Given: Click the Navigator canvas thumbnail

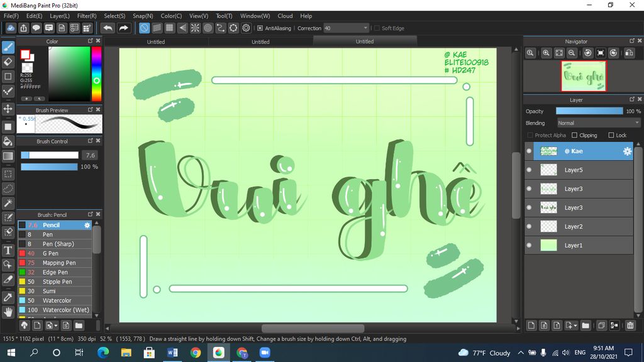Looking at the screenshot, I should [583, 76].
